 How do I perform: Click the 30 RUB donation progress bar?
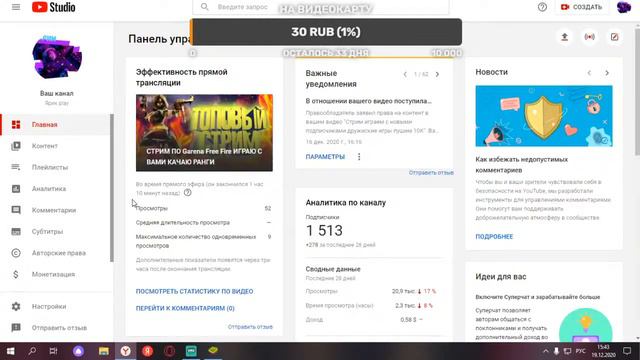point(326,32)
